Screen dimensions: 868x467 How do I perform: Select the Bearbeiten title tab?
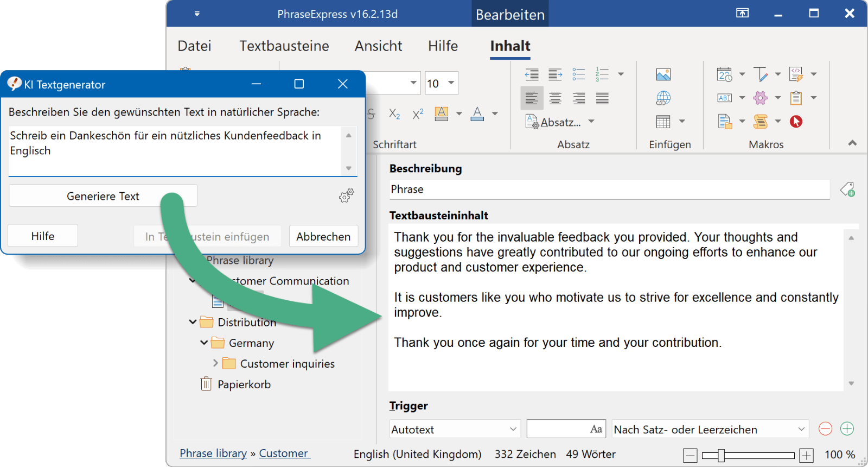tap(510, 14)
